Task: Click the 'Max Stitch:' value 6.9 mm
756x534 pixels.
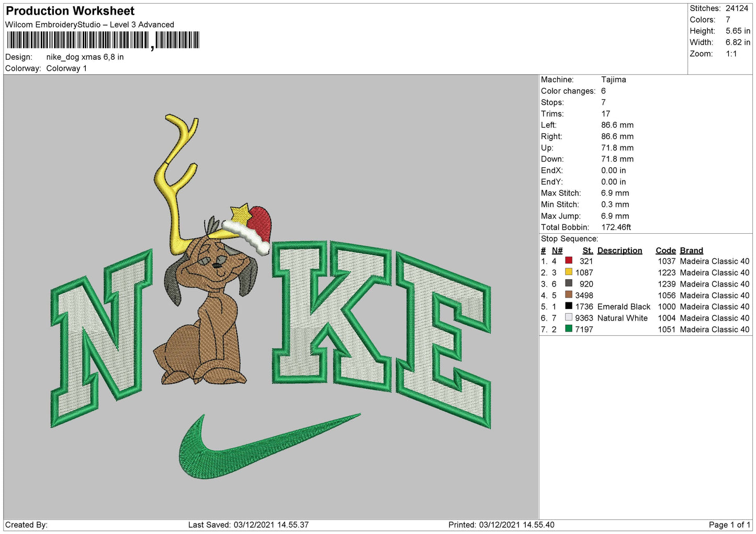Action: (x=615, y=193)
